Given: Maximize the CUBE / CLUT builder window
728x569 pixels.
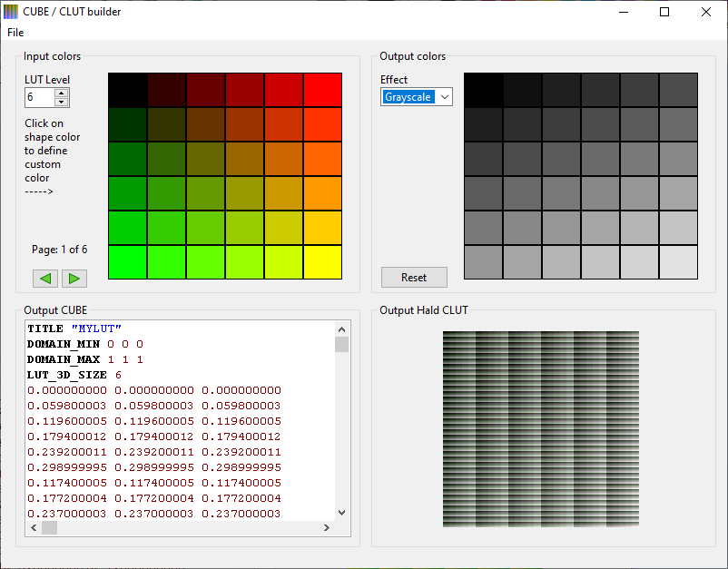Looking at the screenshot, I should point(664,12).
